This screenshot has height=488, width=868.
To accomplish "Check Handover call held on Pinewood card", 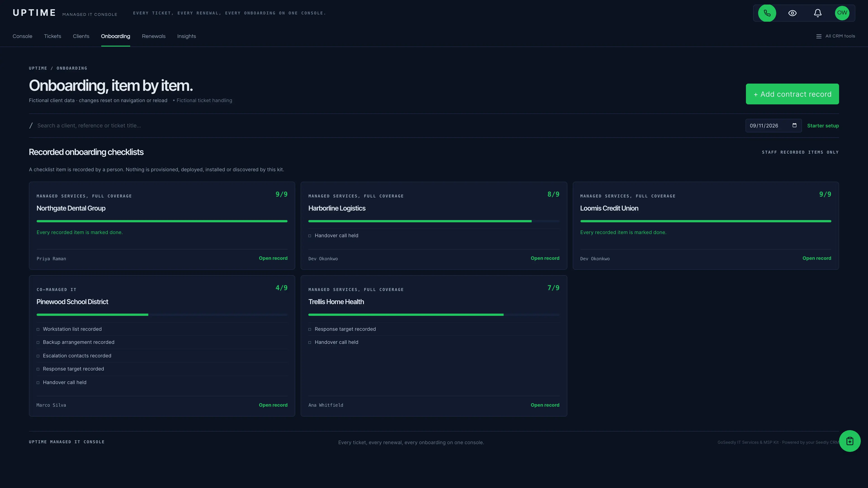I will 38,382.
